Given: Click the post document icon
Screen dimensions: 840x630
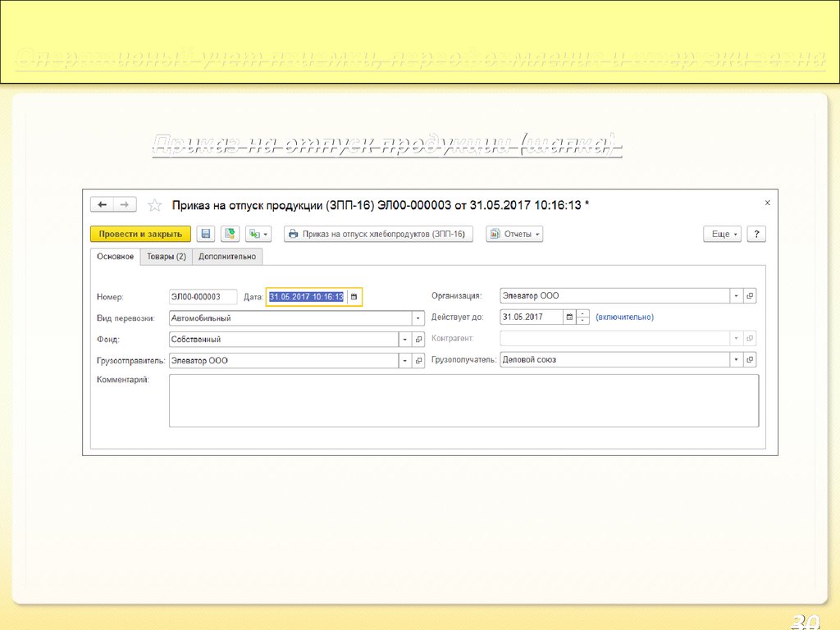Looking at the screenshot, I should [x=231, y=234].
